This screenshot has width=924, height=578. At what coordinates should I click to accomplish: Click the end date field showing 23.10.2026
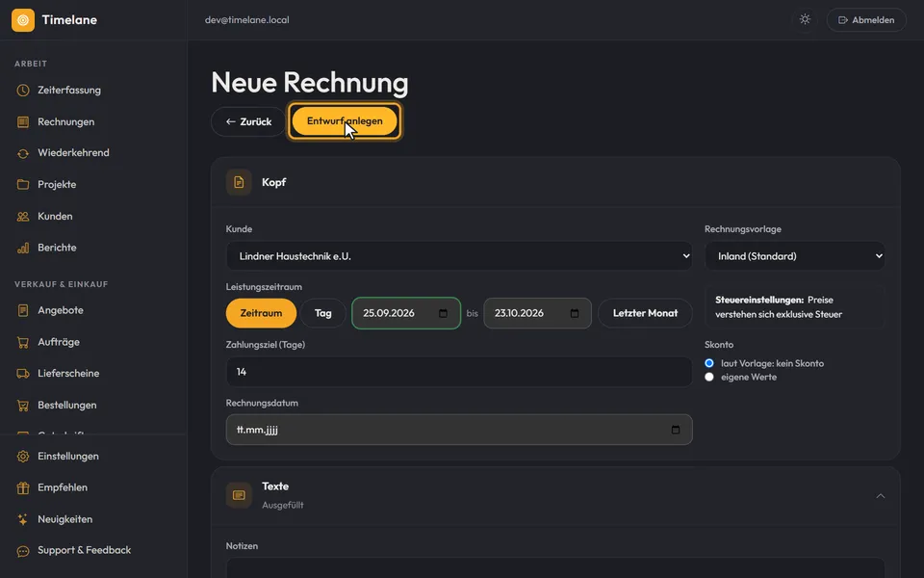pyautogui.click(x=537, y=313)
